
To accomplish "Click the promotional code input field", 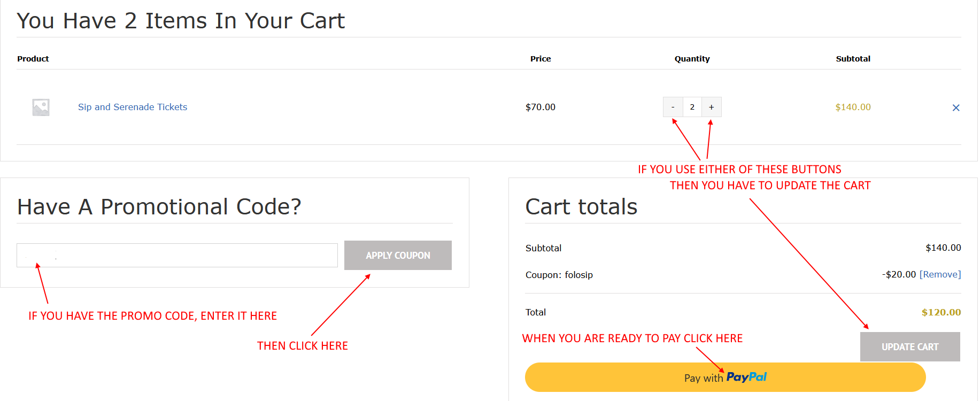I will 177,255.
